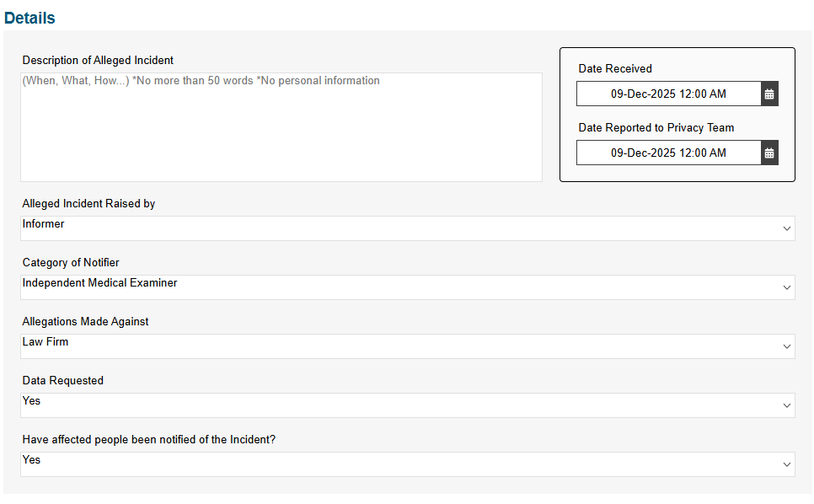The width and height of the screenshot is (814, 504).
Task: Open the dropdown showing Informer
Action: [x=408, y=228]
